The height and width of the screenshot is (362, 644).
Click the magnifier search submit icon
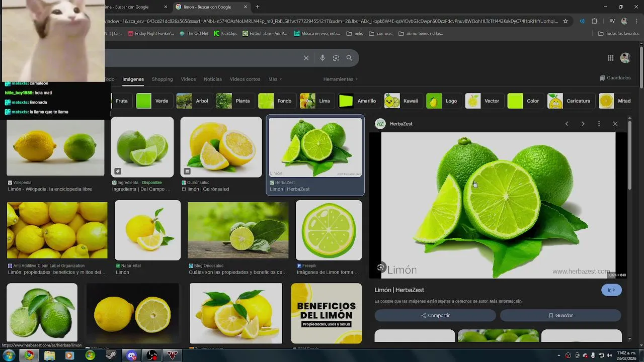349,58
